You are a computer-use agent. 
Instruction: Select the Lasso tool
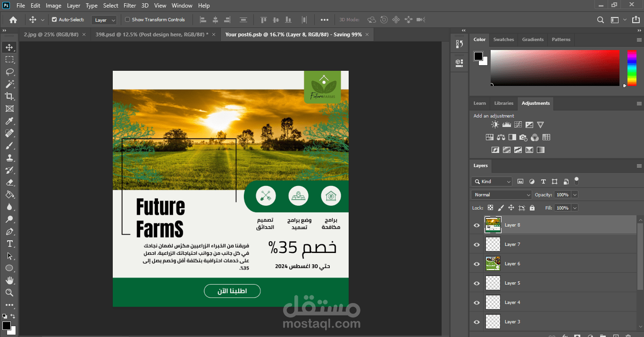tap(9, 72)
